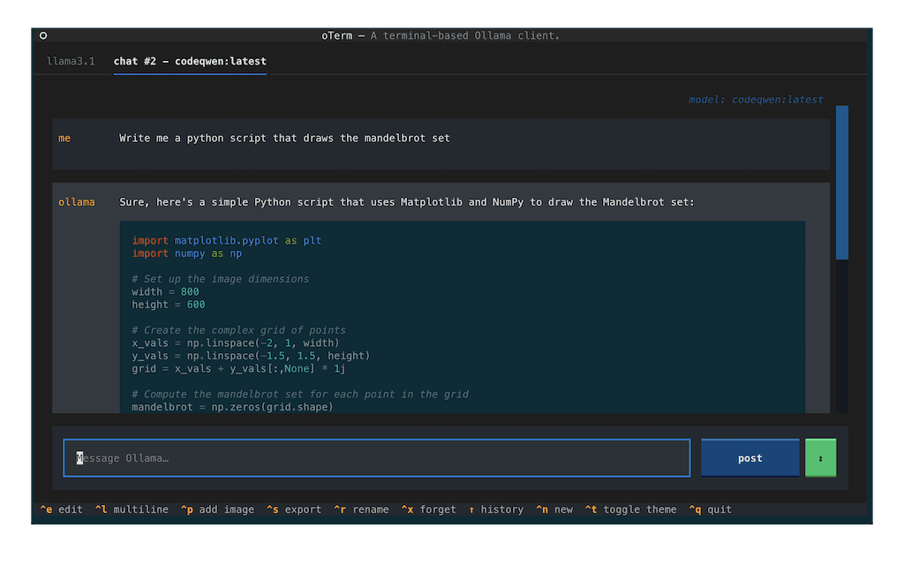Click the y_vals linspace code line

(251, 356)
